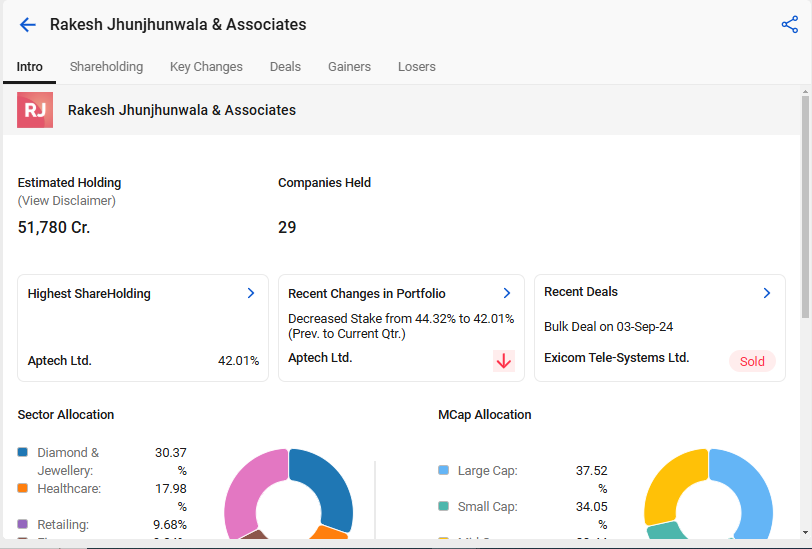Image resolution: width=812 pixels, height=549 pixels.
Task: Click the Bulk Deal on 03-Sep-24 text
Action: [x=608, y=327]
